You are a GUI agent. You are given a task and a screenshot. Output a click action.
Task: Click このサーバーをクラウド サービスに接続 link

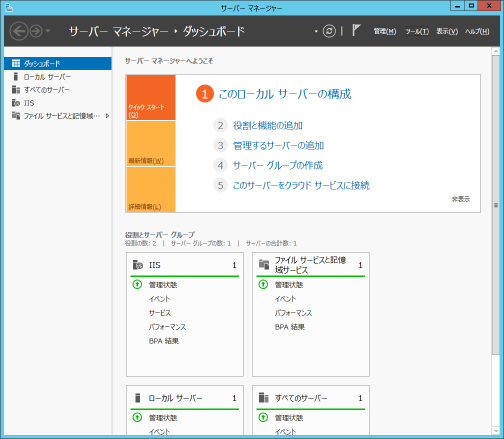coord(301,185)
